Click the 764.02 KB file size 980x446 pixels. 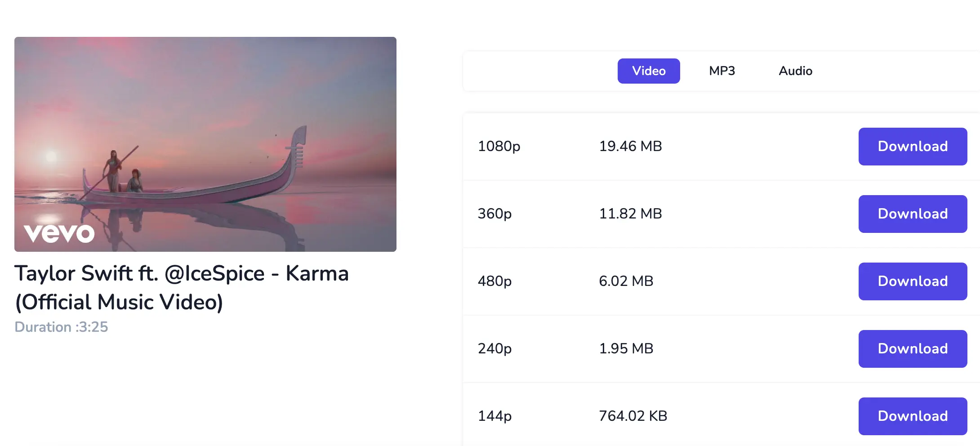tap(633, 416)
